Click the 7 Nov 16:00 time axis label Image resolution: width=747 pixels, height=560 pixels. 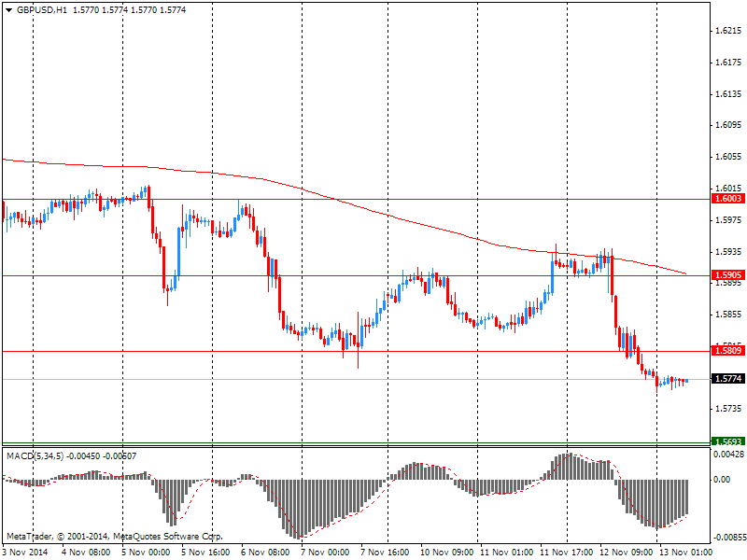[x=385, y=552]
